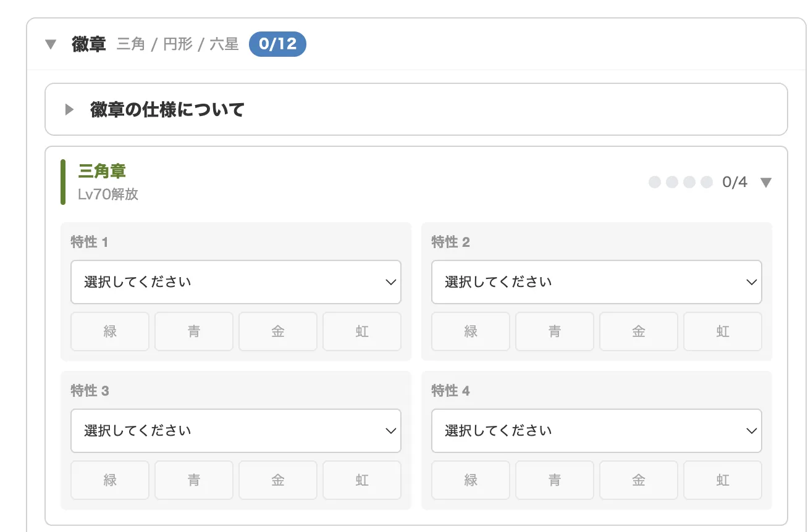Image resolution: width=808 pixels, height=532 pixels.
Task: Select 緑 rarity for 特性 1
Action: pyautogui.click(x=110, y=331)
